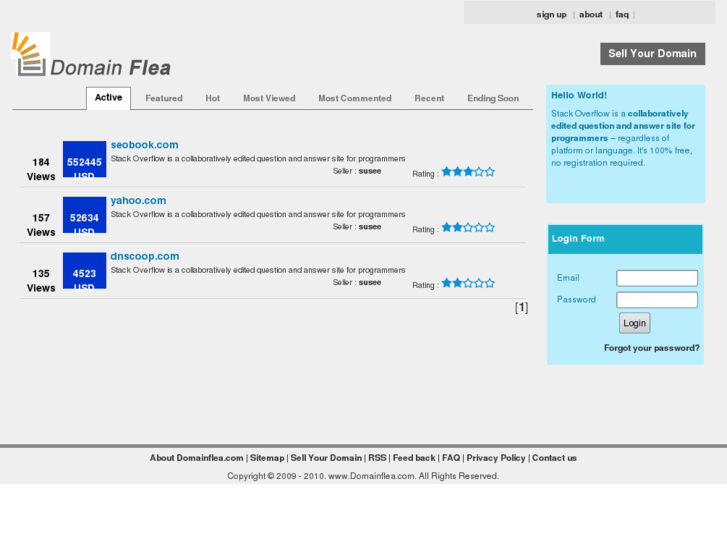Open the RSS footer link

[x=377, y=458]
